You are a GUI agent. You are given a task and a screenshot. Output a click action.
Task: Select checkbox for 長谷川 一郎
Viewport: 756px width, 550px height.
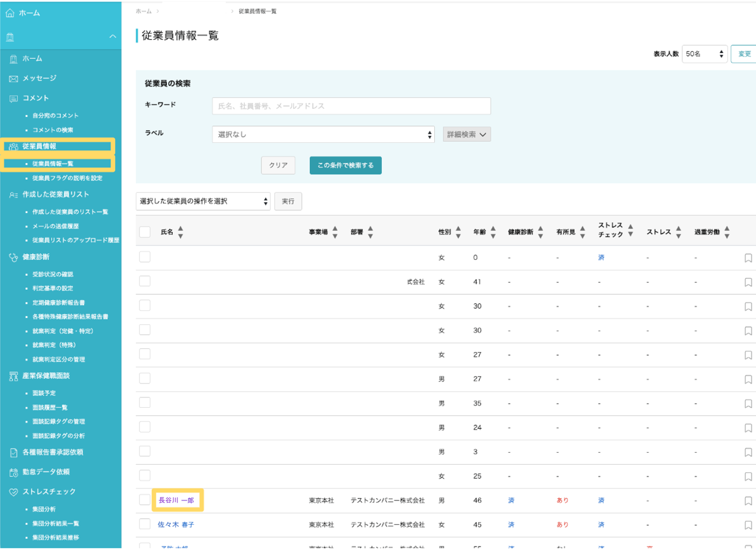point(145,500)
